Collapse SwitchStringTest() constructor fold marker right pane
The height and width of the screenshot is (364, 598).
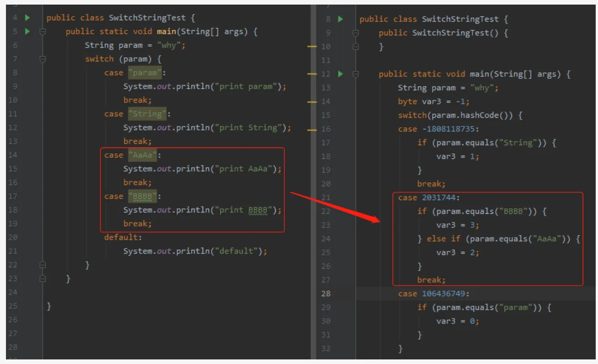pos(356,33)
